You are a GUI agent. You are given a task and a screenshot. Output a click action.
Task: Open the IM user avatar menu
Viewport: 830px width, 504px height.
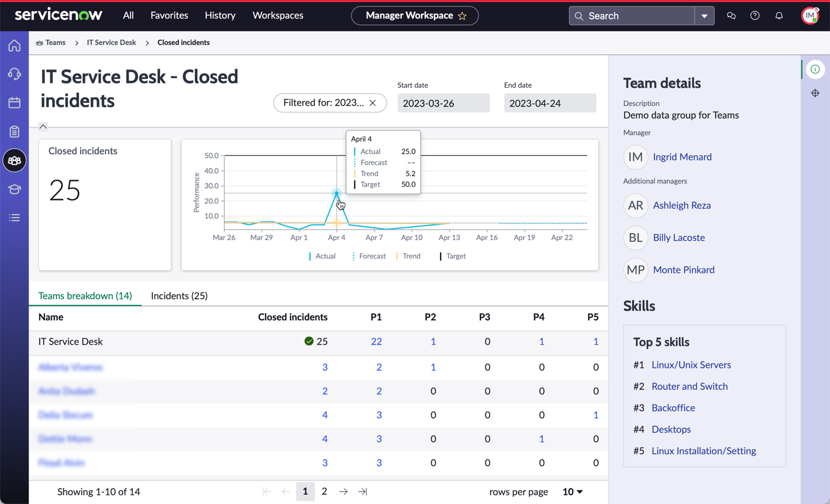[x=810, y=16]
